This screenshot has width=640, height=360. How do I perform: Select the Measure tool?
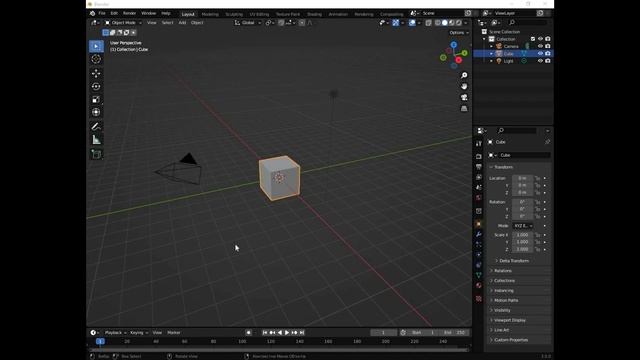click(x=96, y=140)
